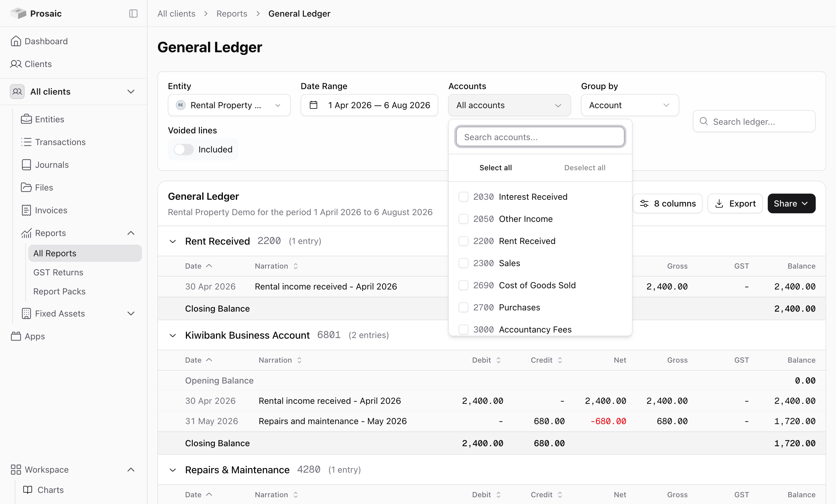Click the Entities briefcase icon

coord(26,119)
